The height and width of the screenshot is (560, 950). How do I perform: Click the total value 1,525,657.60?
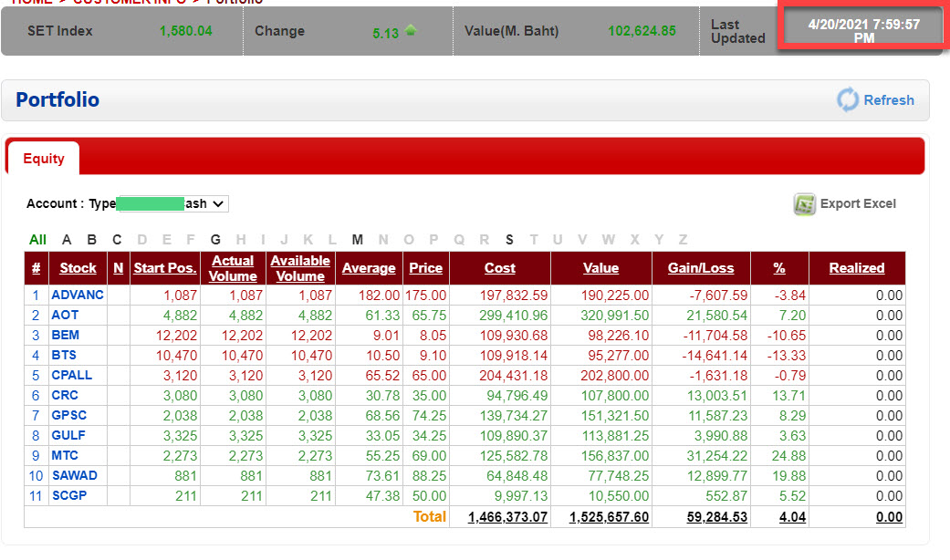(609, 517)
